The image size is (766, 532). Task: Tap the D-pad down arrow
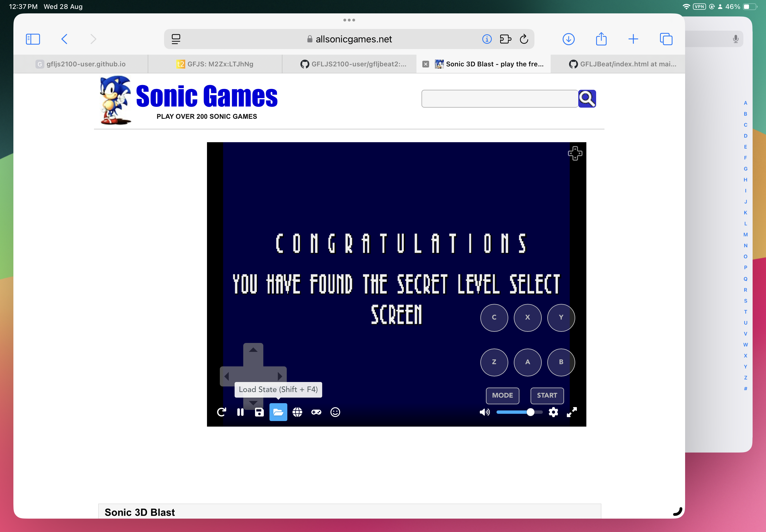(x=253, y=402)
